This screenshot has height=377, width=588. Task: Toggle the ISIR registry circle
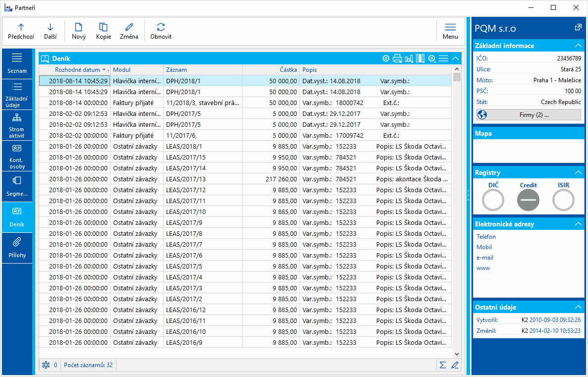(x=563, y=200)
